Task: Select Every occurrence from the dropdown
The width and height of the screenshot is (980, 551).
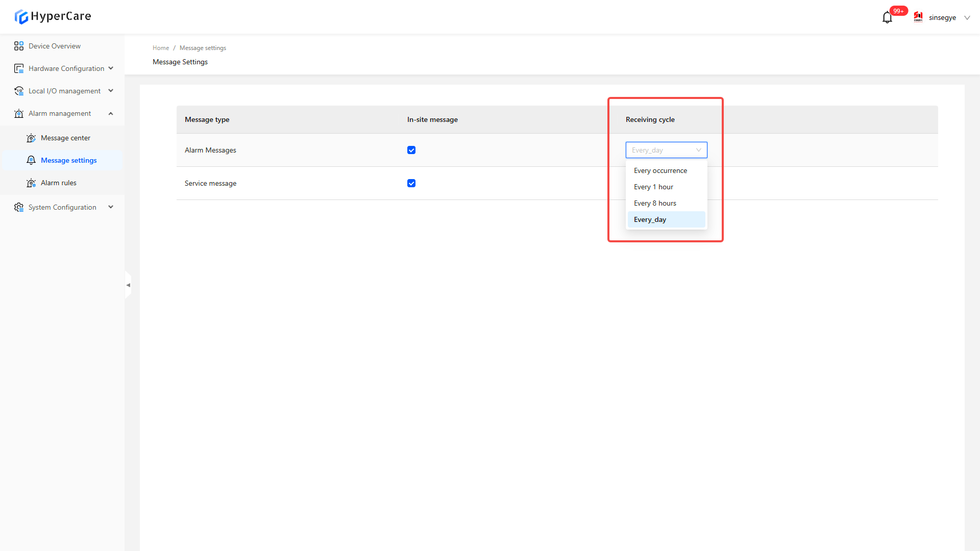Action: click(660, 170)
